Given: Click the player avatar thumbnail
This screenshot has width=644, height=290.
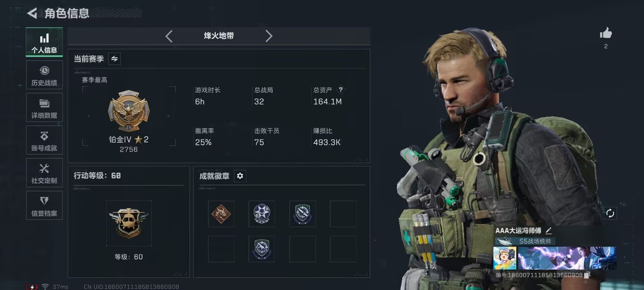Looking at the screenshot, I should (504, 258).
